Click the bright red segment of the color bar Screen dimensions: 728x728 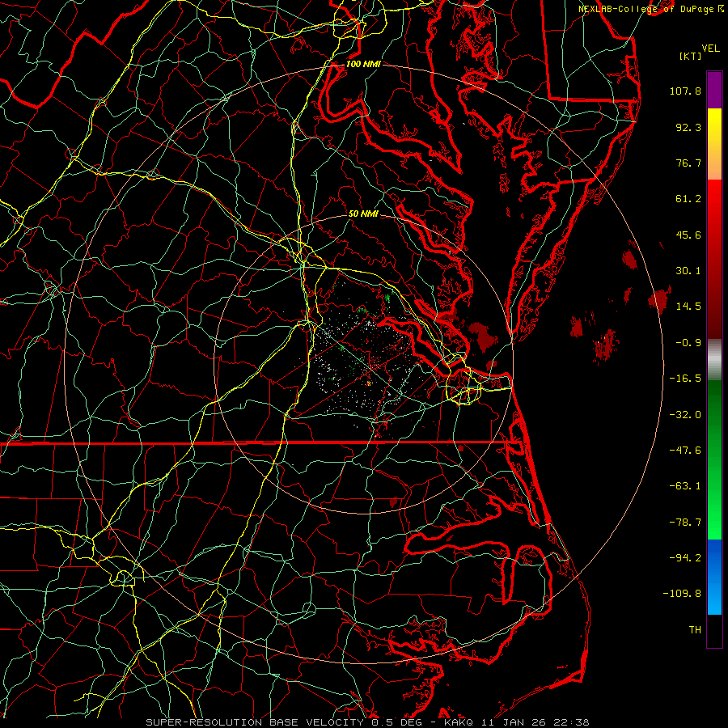(x=714, y=259)
